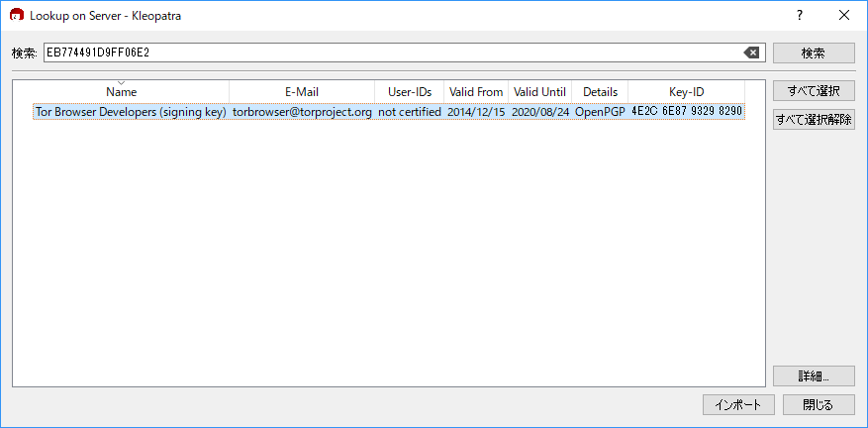Click すべて選択 select all button

[x=814, y=90]
